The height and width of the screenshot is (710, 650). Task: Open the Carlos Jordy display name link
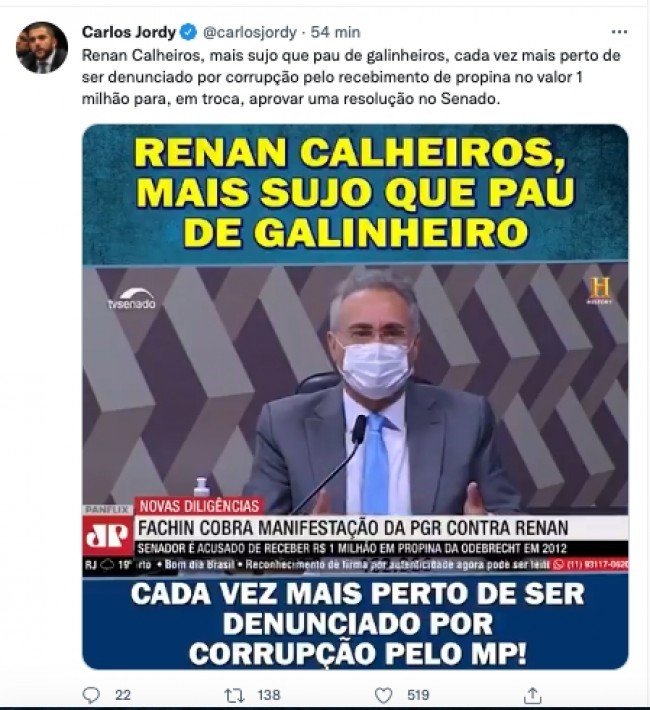pyautogui.click(x=129, y=32)
